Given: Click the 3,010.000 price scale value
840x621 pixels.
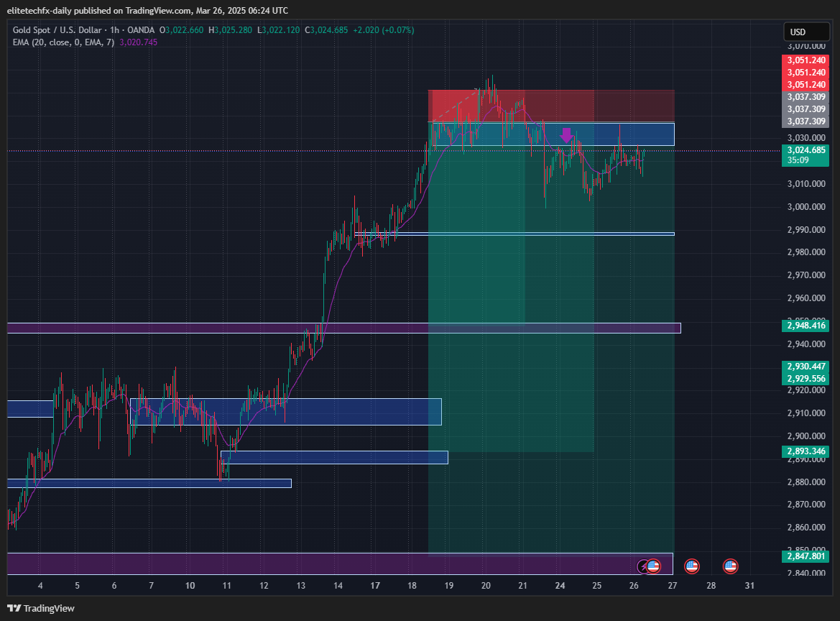Looking at the screenshot, I should 806,184.
